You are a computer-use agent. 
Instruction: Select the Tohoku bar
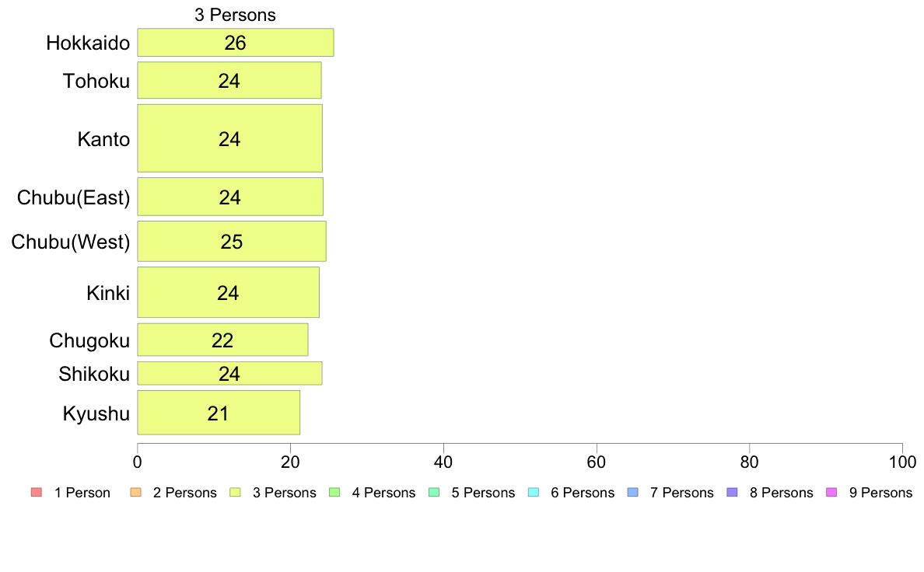pyautogui.click(x=229, y=80)
